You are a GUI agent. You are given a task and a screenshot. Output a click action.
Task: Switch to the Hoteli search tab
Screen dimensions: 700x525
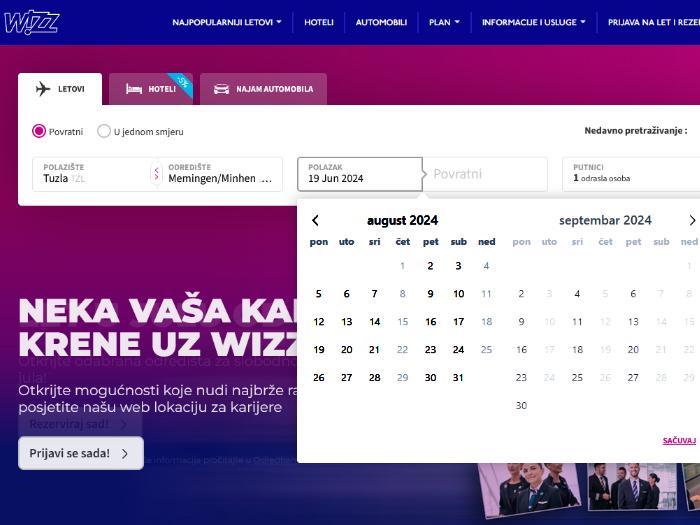click(151, 89)
